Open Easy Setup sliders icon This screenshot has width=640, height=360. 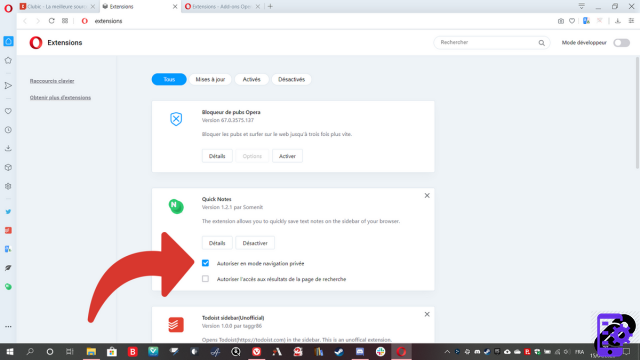pos(631,21)
